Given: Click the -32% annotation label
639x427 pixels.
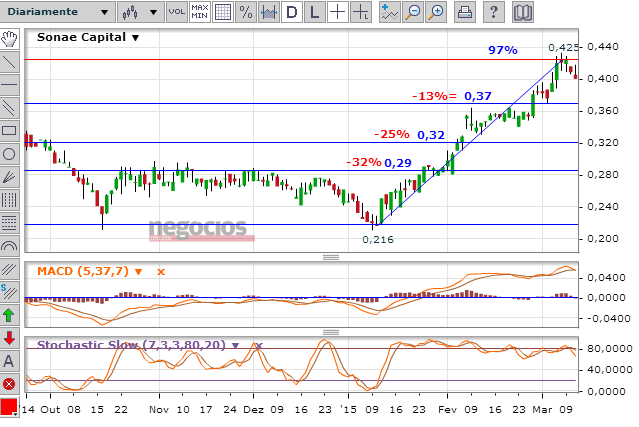Looking at the screenshot, I should point(364,162).
